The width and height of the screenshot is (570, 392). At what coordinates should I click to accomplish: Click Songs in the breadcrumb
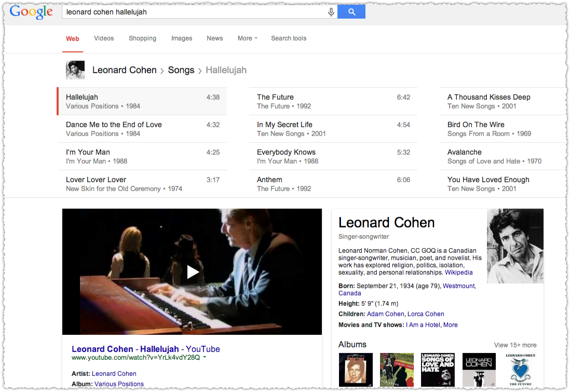[181, 70]
